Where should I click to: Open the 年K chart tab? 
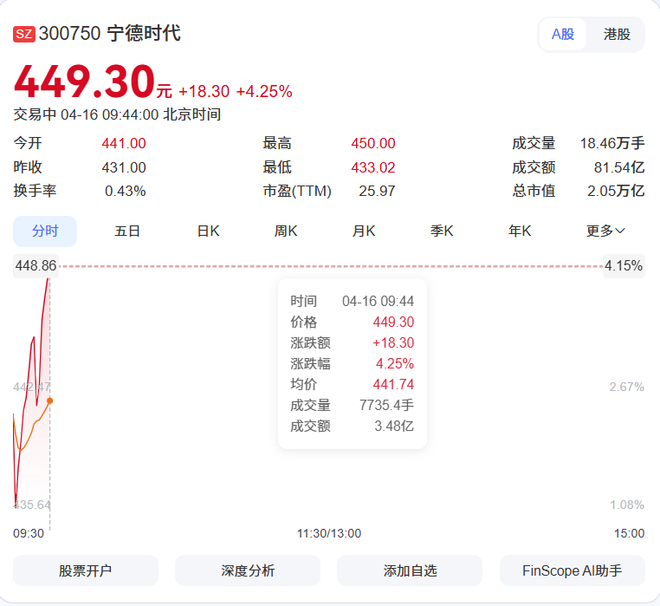click(x=519, y=231)
